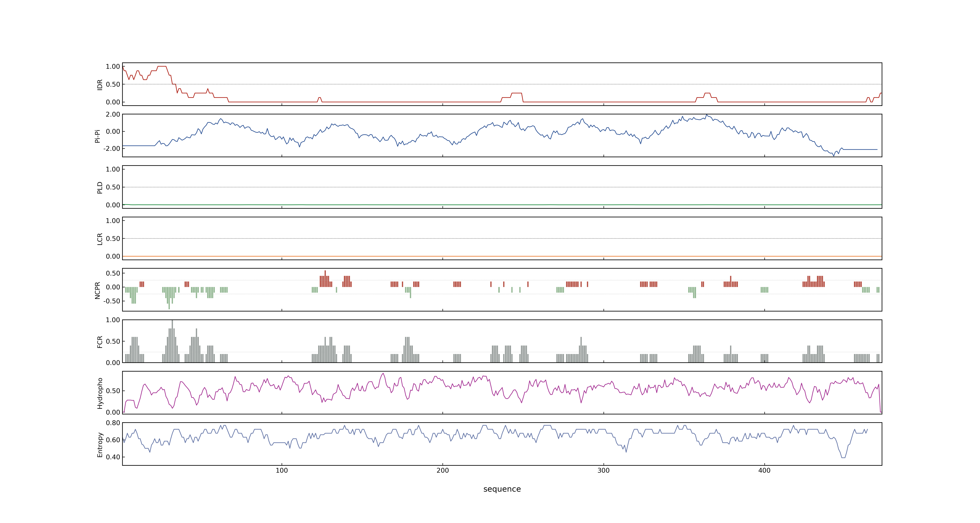
Task: Click the 0.50 tick of PLD panel
Action: [113, 187]
